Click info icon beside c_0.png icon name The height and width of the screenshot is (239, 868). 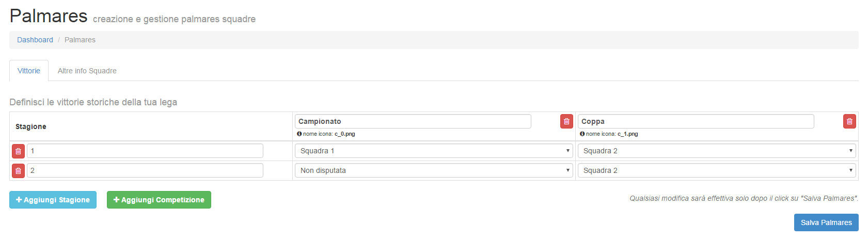click(x=299, y=134)
